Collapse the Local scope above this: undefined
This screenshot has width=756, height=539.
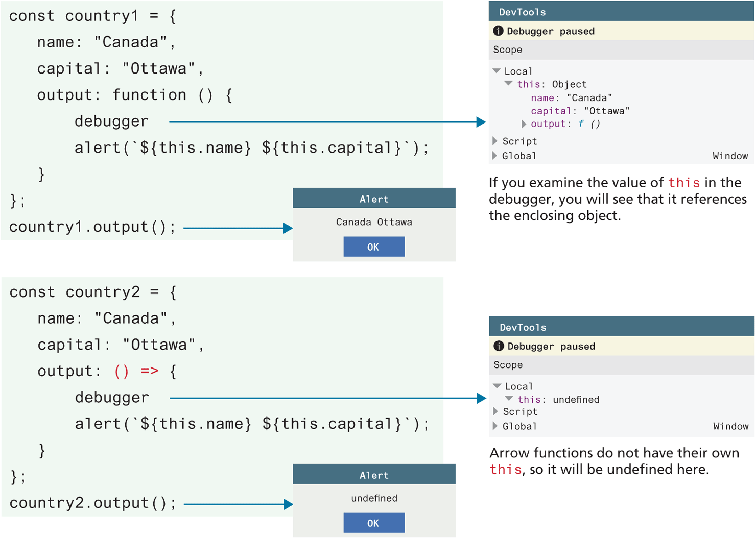pyautogui.click(x=497, y=386)
